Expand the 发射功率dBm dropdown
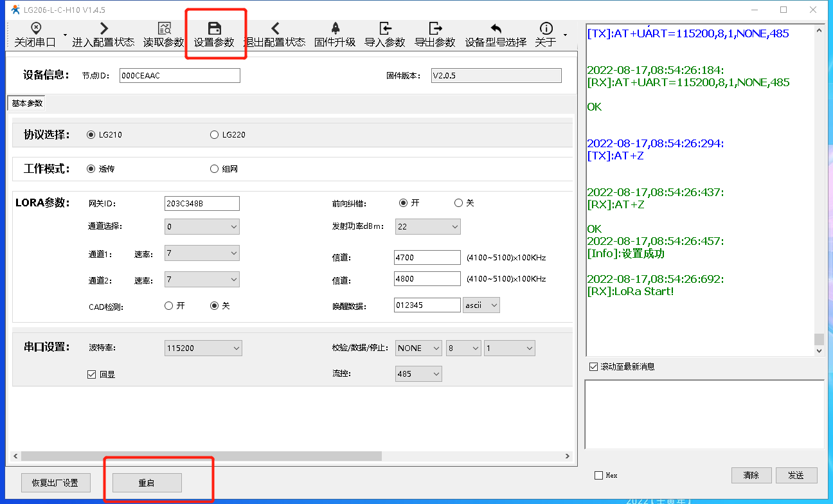Screen dimensions: 833x504 tap(427, 226)
